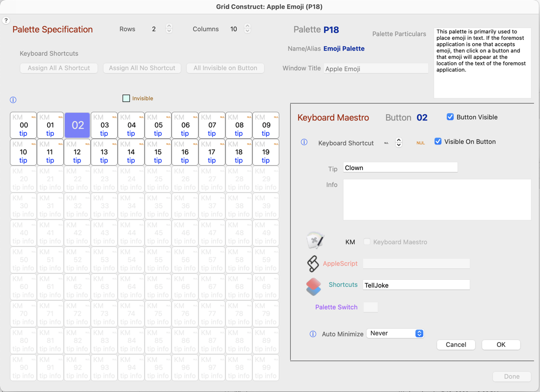This screenshot has height=392, width=540.
Task: Click the Shortcuts field containing TellJoke
Action: pos(416,285)
